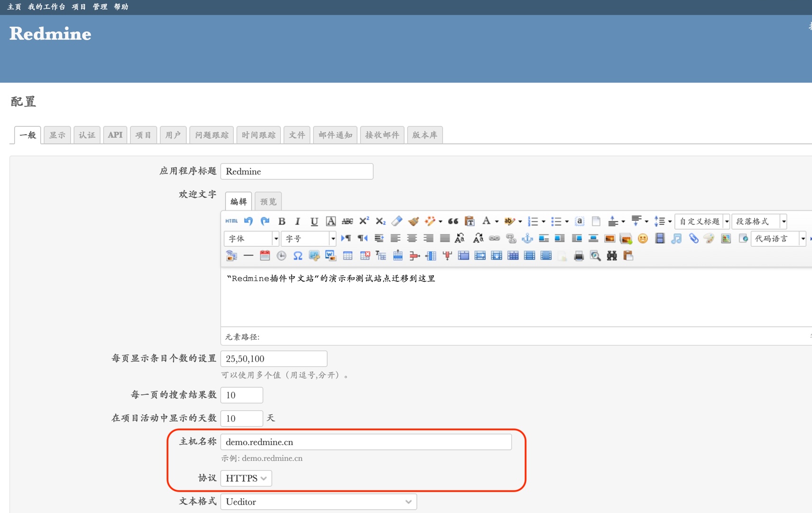
Task: Switch the welcome text editor to 预览
Action: tap(268, 201)
